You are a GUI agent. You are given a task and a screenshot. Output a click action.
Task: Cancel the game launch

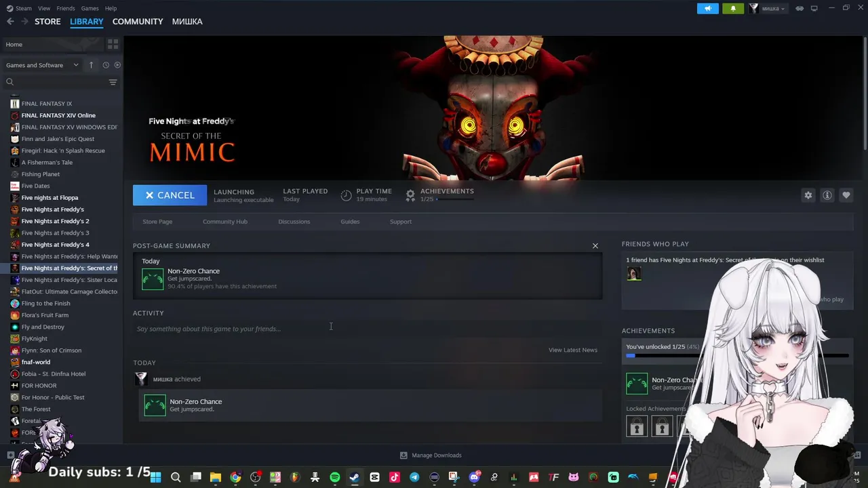170,195
